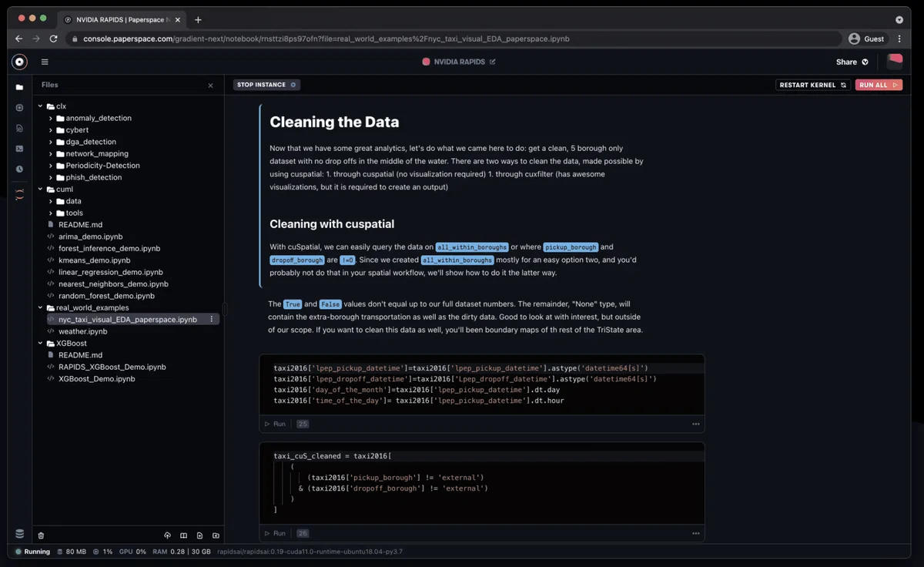Collapse the XGBoost folder

tap(40, 344)
